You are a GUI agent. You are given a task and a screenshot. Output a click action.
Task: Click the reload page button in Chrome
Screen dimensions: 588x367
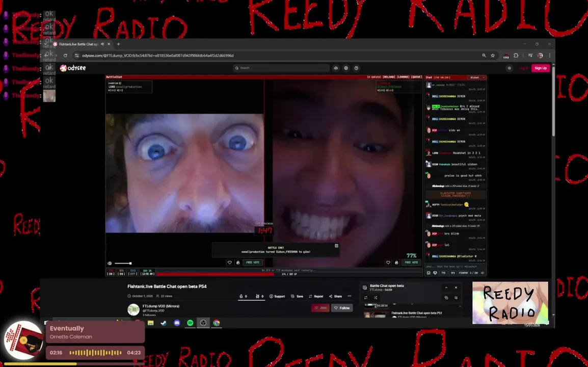click(x=65, y=56)
